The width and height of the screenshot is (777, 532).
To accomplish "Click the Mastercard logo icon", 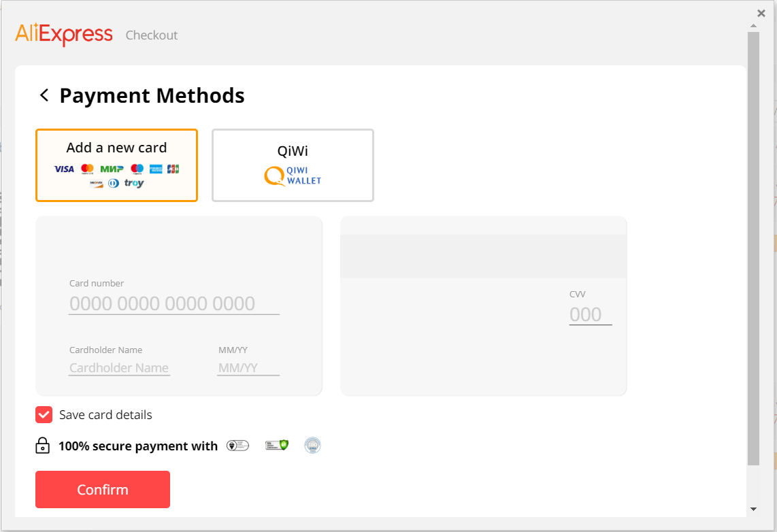I will coord(87,169).
